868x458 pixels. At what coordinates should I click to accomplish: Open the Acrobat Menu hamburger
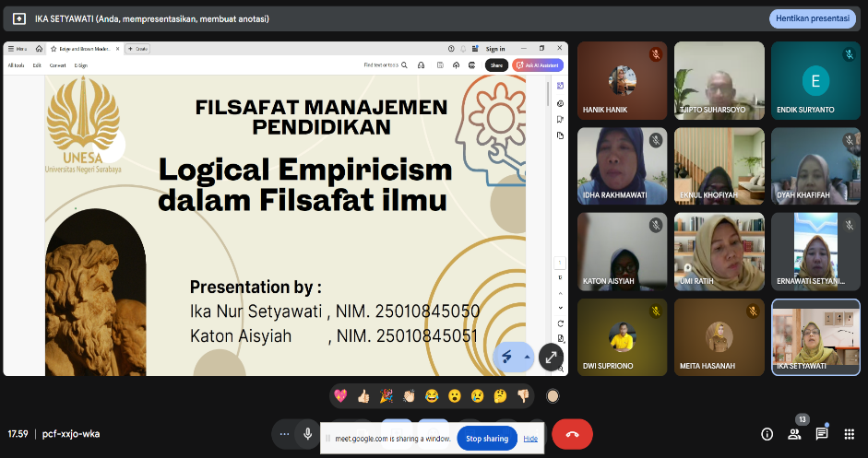tap(17, 49)
